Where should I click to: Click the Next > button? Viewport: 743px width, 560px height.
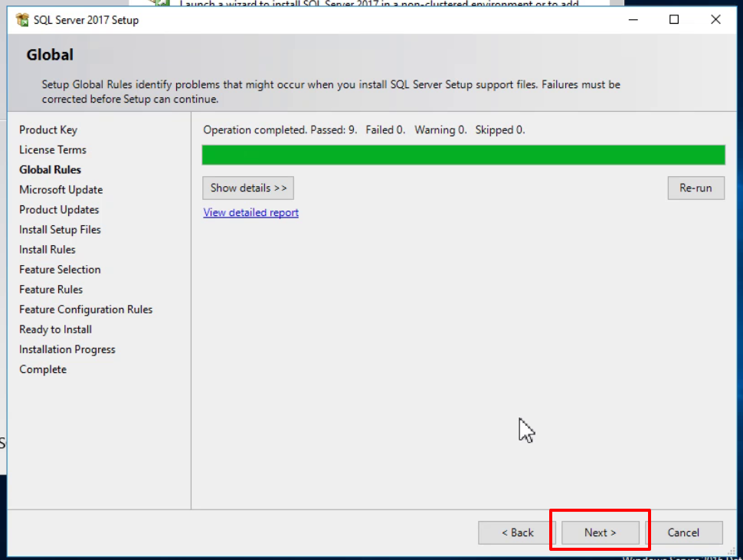[600, 532]
